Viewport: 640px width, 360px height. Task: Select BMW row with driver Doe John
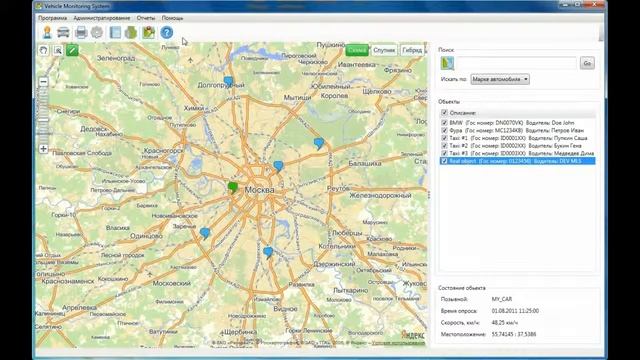517,122
